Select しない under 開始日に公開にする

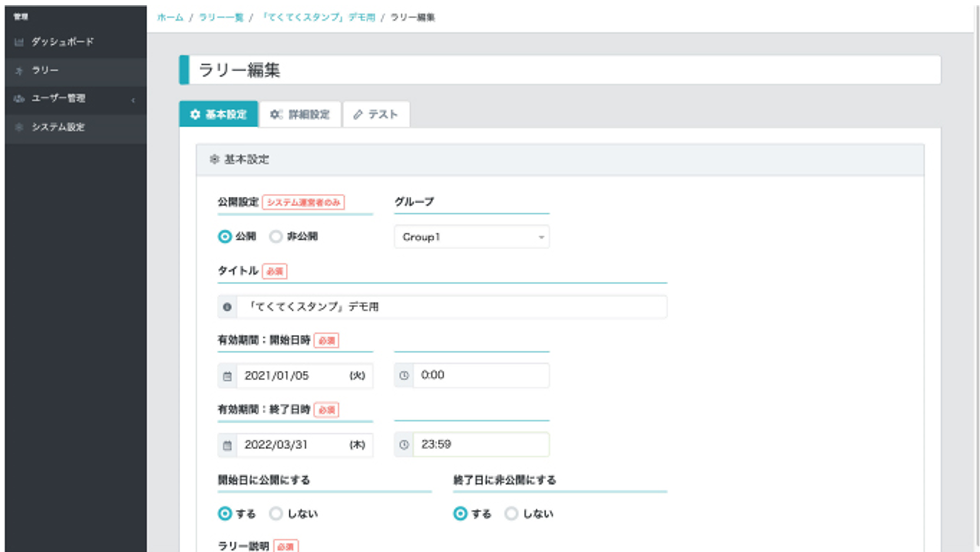coord(276,514)
